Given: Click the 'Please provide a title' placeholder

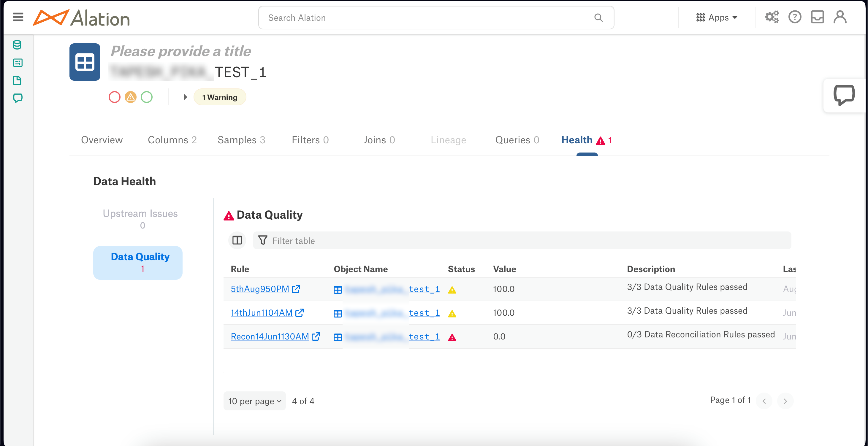Looking at the screenshot, I should coord(180,51).
